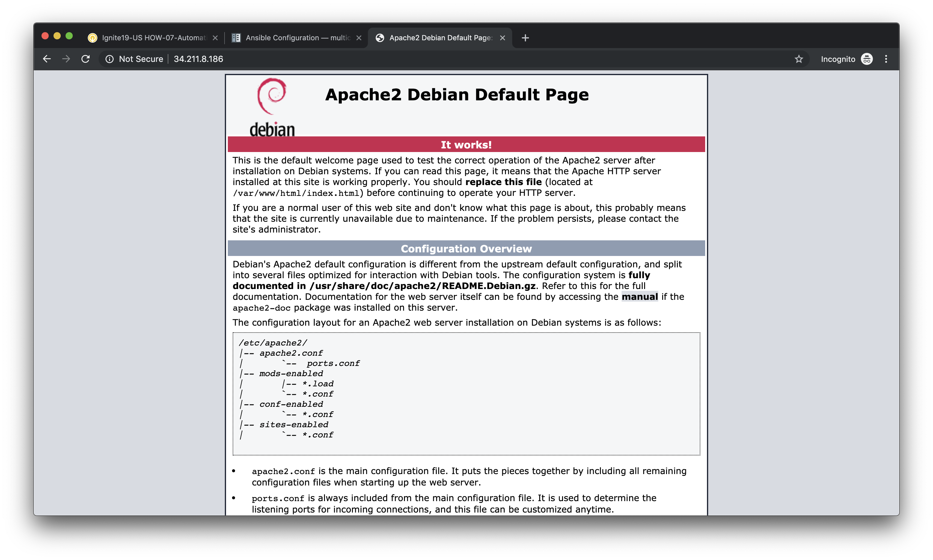The height and width of the screenshot is (560, 933).
Task: Click apache2.conf bullet item text
Action: point(469,477)
